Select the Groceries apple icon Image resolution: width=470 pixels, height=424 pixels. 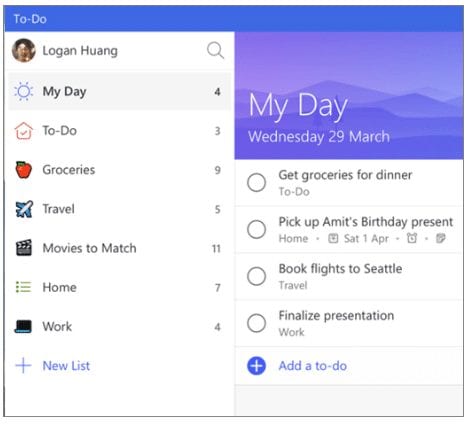click(24, 170)
